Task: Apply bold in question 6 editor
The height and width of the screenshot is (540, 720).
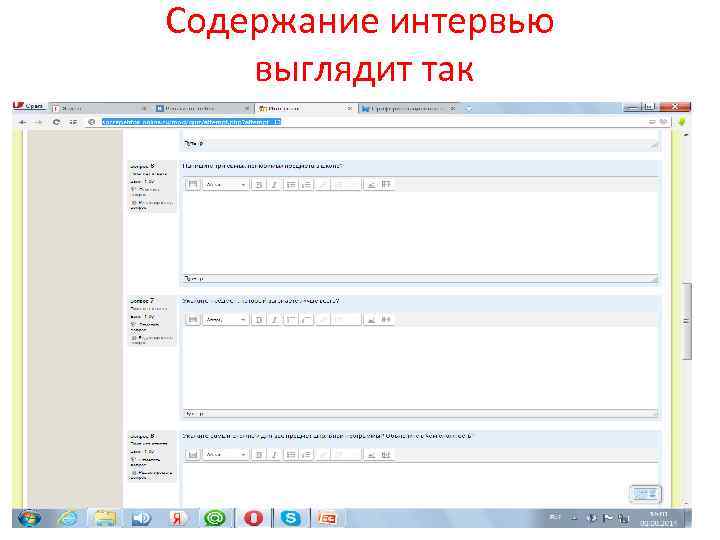Action: coord(259,185)
